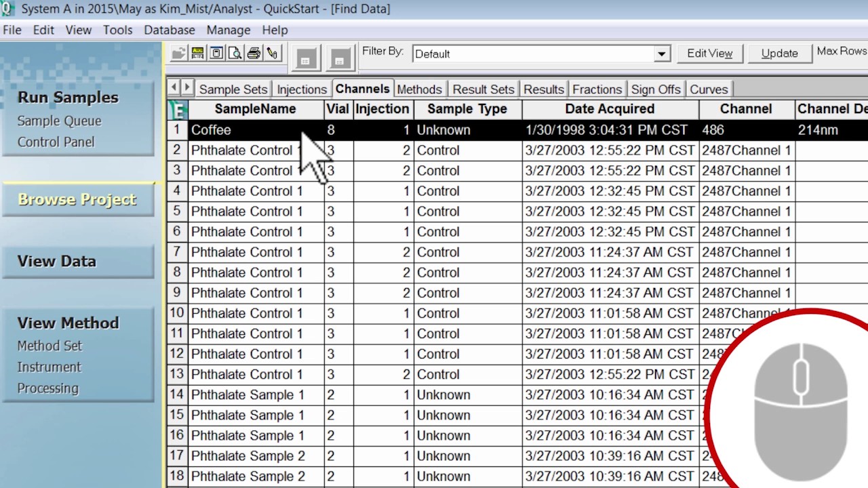The height and width of the screenshot is (488, 868).
Task: Open Control Panel in the sidebar
Action: click(x=56, y=142)
